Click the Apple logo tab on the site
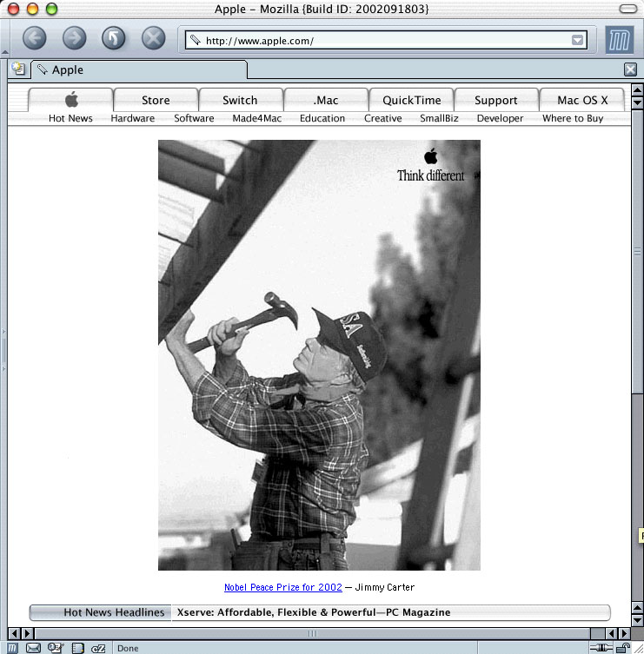The image size is (644, 654). tap(71, 100)
